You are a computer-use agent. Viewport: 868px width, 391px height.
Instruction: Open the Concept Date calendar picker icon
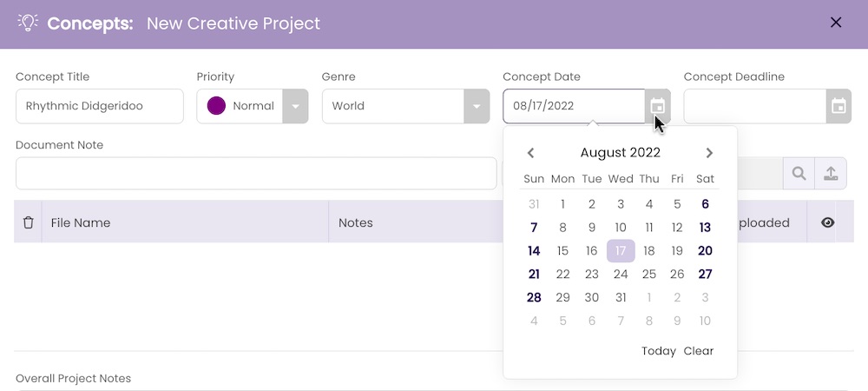[657, 106]
